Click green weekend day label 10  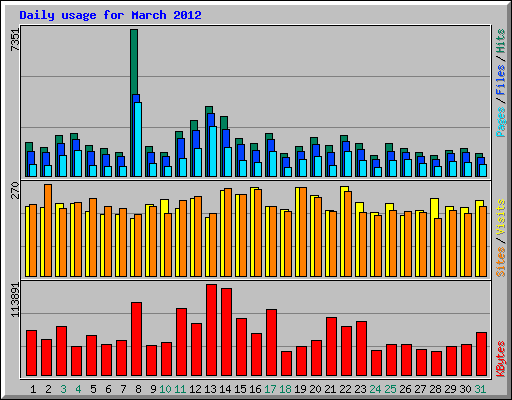(165, 389)
